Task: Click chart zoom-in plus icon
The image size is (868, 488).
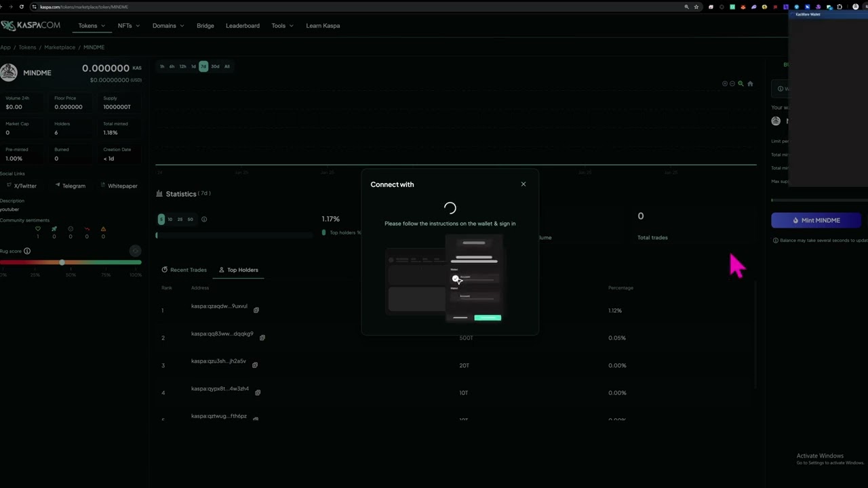Action: tap(724, 83)
